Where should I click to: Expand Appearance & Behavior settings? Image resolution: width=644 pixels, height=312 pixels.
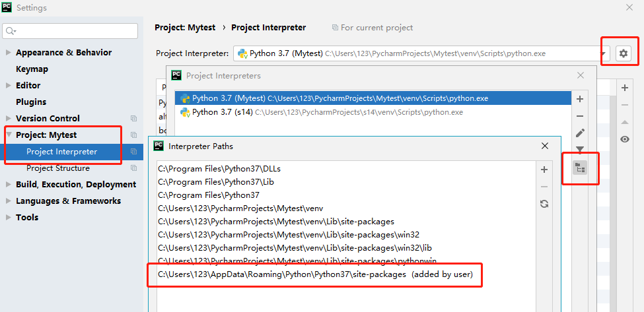pos(8,53)
